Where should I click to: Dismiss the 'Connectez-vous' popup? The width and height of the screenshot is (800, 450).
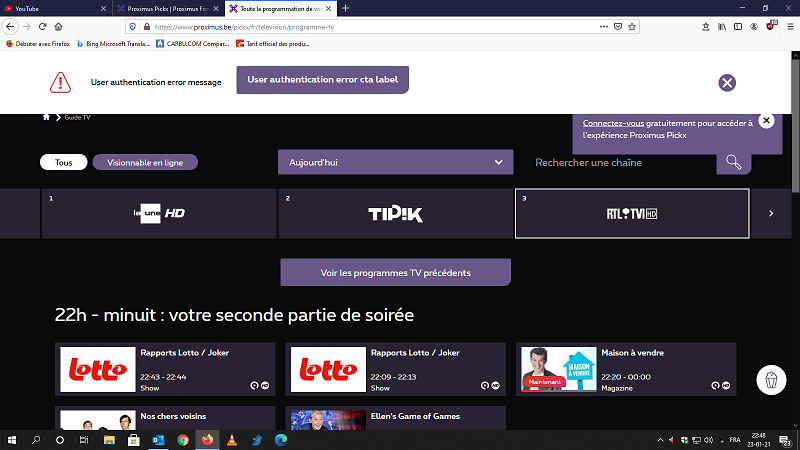tap(766, 120)
